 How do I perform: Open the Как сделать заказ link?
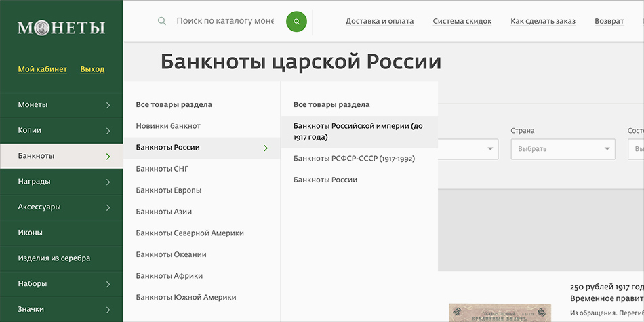click(x=543, y=22)
